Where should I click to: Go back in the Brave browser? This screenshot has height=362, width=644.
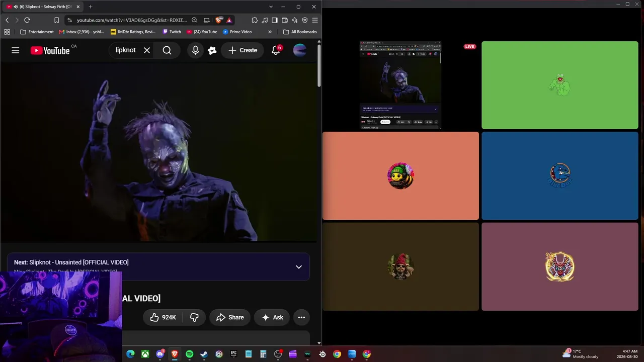(7, 20)
